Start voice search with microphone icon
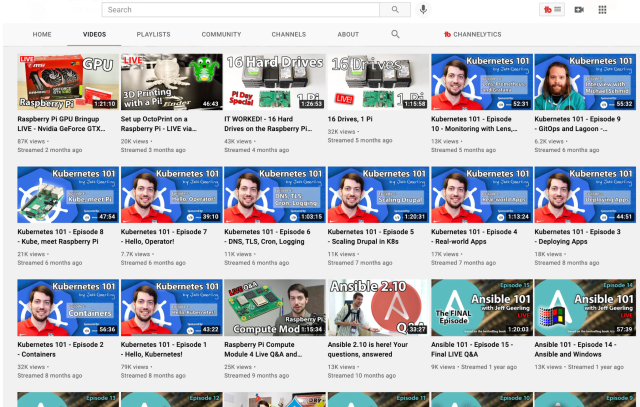The image size is (640, 407). [x=423, y=9]
